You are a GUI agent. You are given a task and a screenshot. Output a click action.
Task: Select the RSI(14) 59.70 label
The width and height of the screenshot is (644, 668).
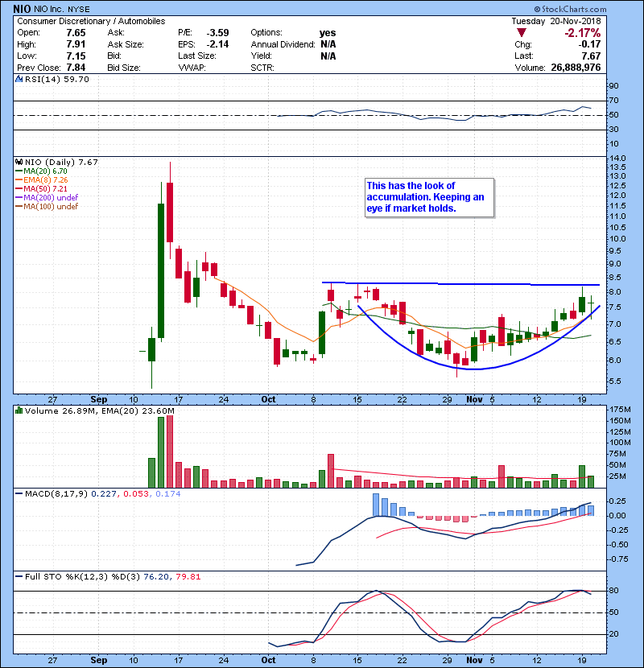coord(57,79)
